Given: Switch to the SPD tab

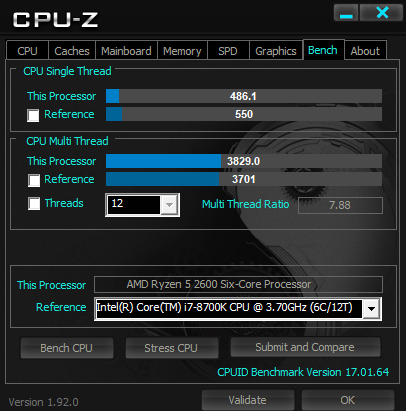Looking at the screenshot, I should point(228,51).
